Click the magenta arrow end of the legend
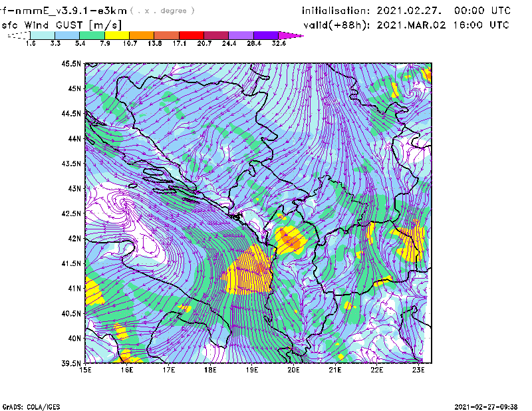 291,35
